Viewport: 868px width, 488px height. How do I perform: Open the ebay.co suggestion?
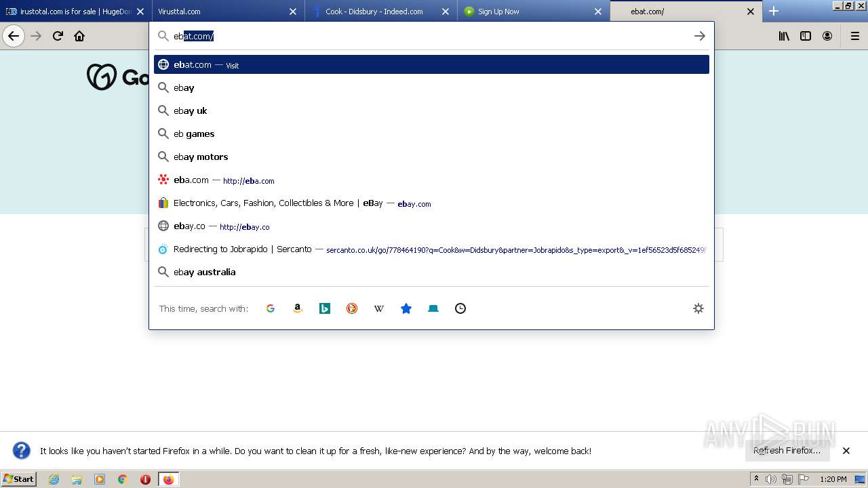pos(431,226)
